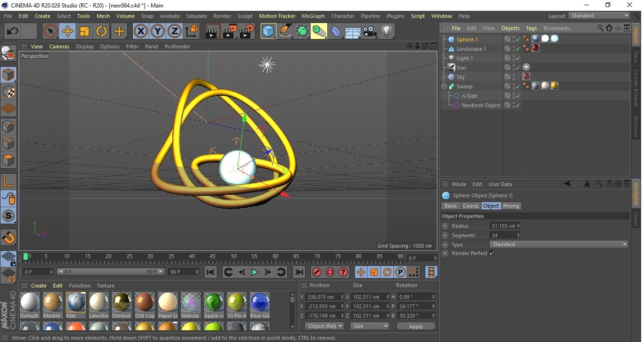Select the Scale tool
The width and height of the screenshot is (644, 342).
click(x=84, y=31)
